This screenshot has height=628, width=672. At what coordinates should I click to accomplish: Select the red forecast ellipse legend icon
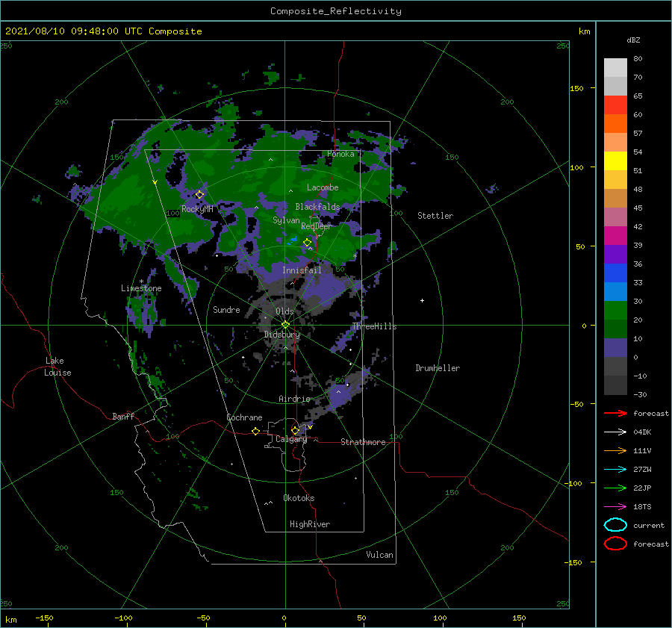tap(615, 544)
